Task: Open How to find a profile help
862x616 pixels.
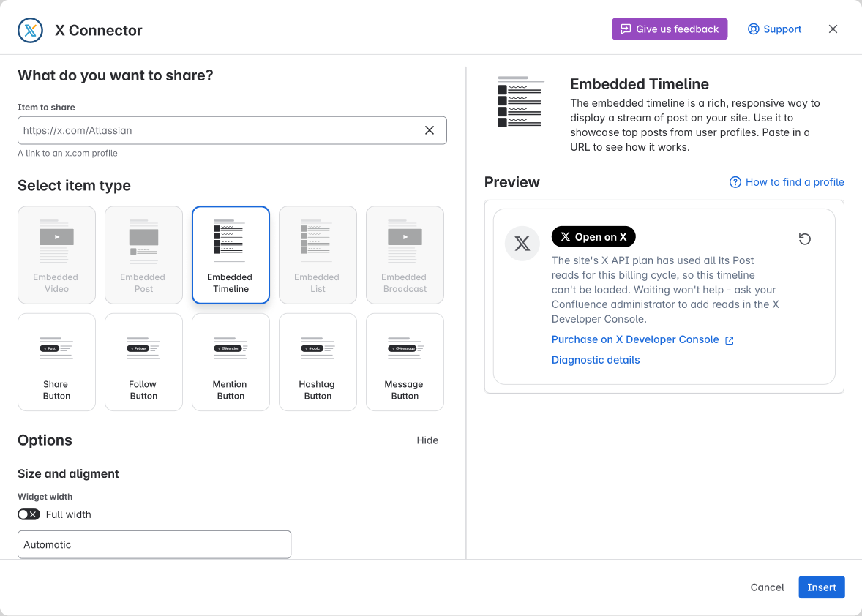Action: (x=787, y=182)
